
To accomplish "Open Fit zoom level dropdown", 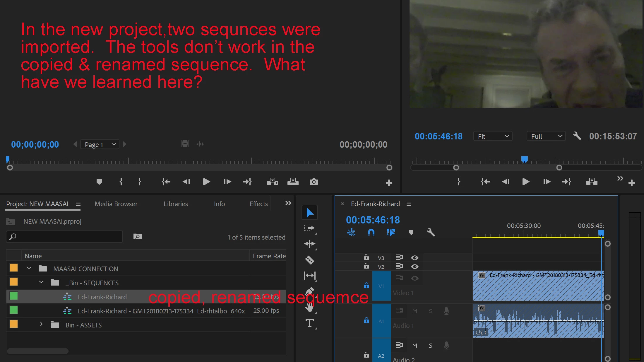I will coord(493,136).
